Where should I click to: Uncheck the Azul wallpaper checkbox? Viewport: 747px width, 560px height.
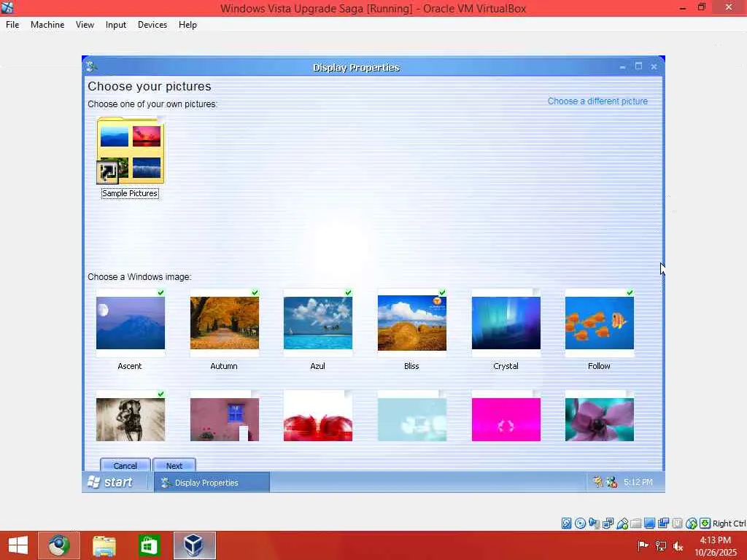tap(348, 292)
